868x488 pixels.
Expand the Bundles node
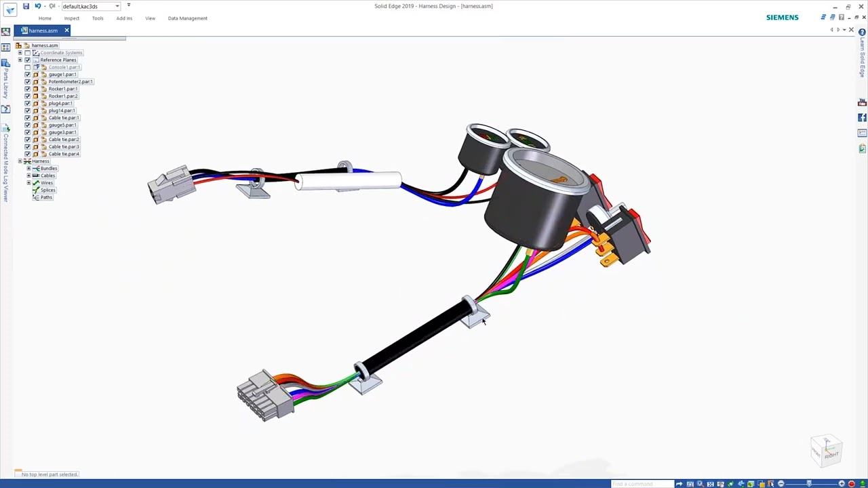[x=28, y=168]
